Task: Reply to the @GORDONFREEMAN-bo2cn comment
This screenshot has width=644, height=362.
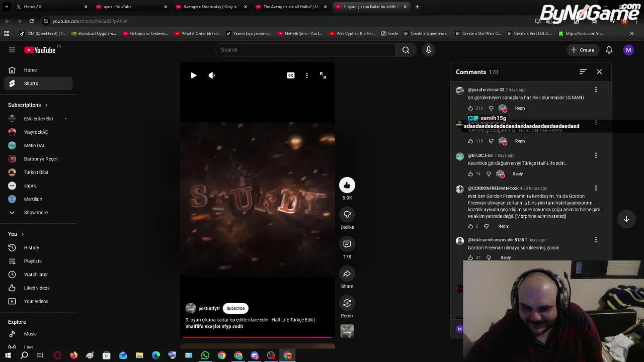Action: click(x=503, y=226)
